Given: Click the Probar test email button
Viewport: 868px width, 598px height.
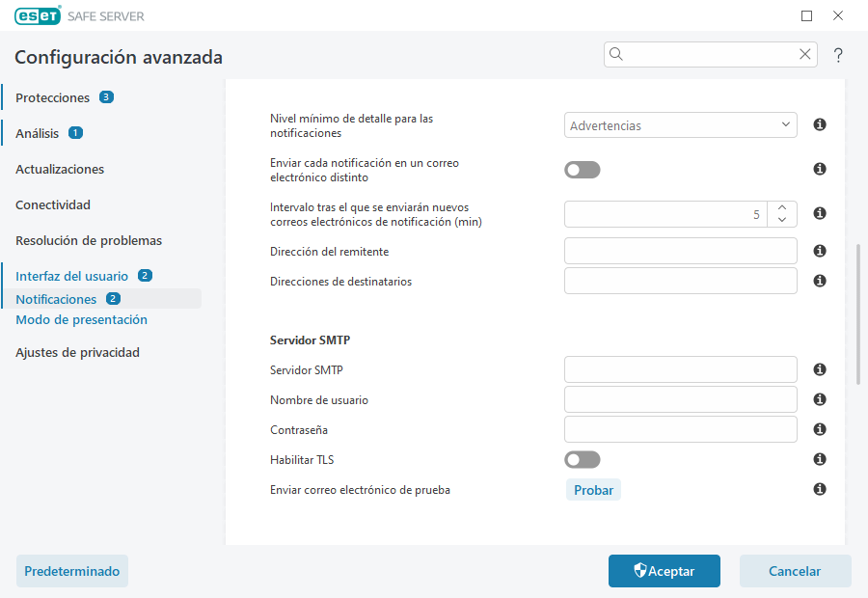Looking at the screenshot, I should point(593,489).
